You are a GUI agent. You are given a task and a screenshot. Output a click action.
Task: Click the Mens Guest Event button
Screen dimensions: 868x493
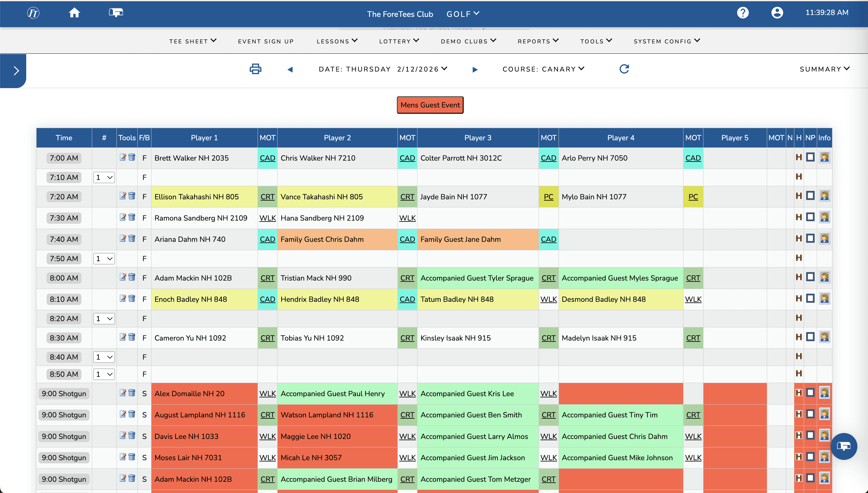point(430,105)
